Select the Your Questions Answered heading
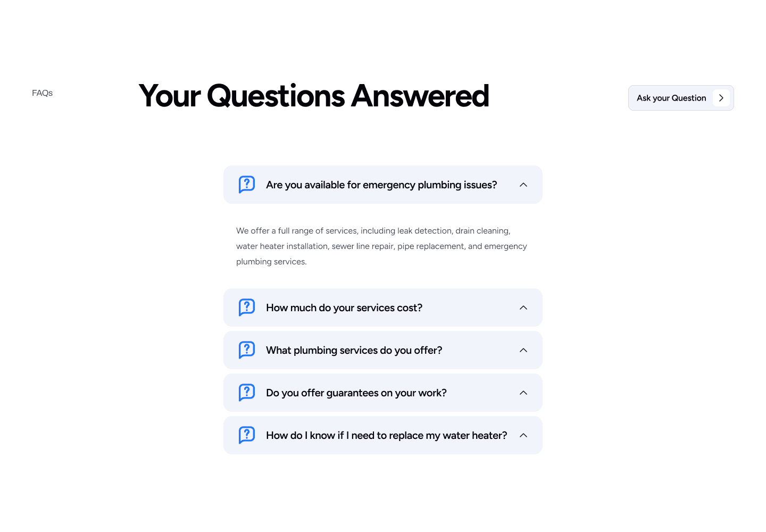The width and height of the screenshot is (766, 532). click(x=313, y=96)
